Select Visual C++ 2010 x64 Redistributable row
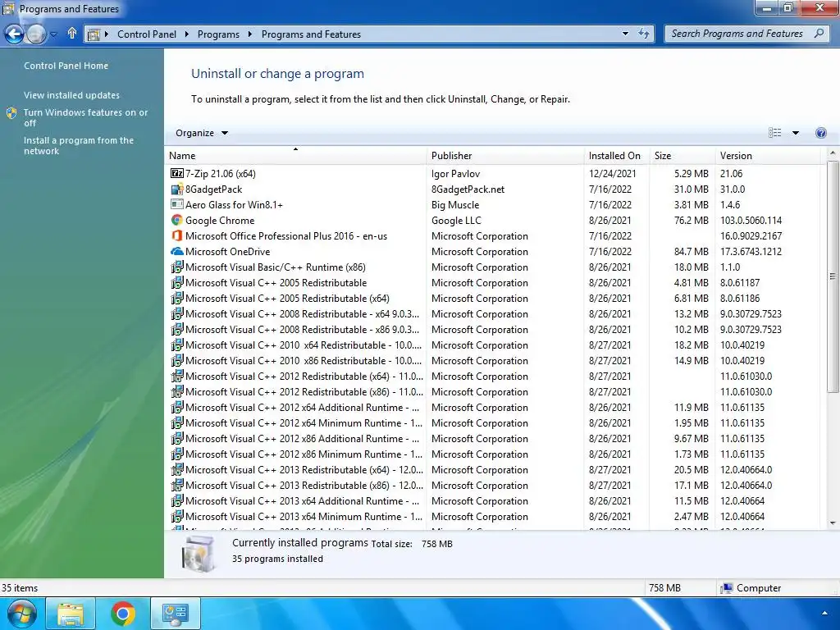The height and width of the screenshot is (630, 840). click(x=494, y=345)
